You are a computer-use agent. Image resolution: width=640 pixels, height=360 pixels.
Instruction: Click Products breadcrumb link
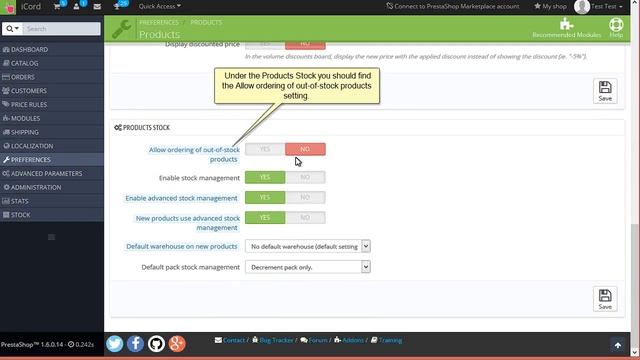click(206, 22)
